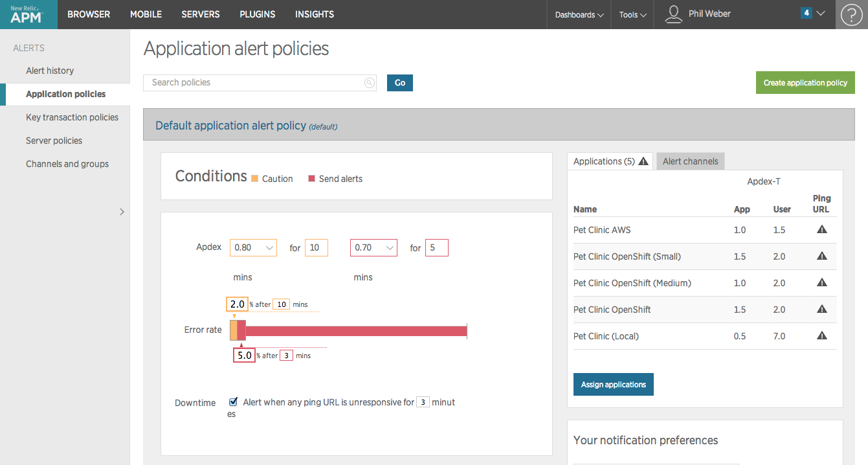Viewport: 868px width, 465px height.
Task: Click the orange caution segment of error rate bar
Action: coord(234,330)
